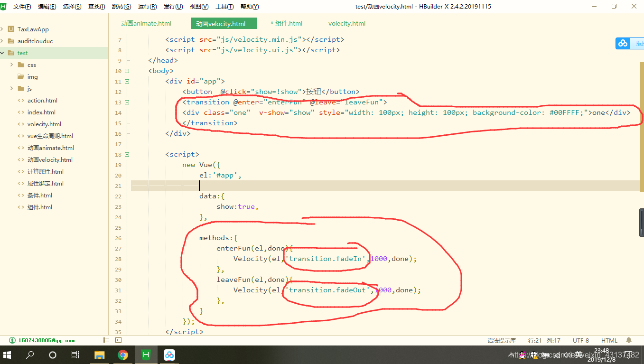Expand the js folder
Viewport: 644px width, 364px height.
pos(11,89)
